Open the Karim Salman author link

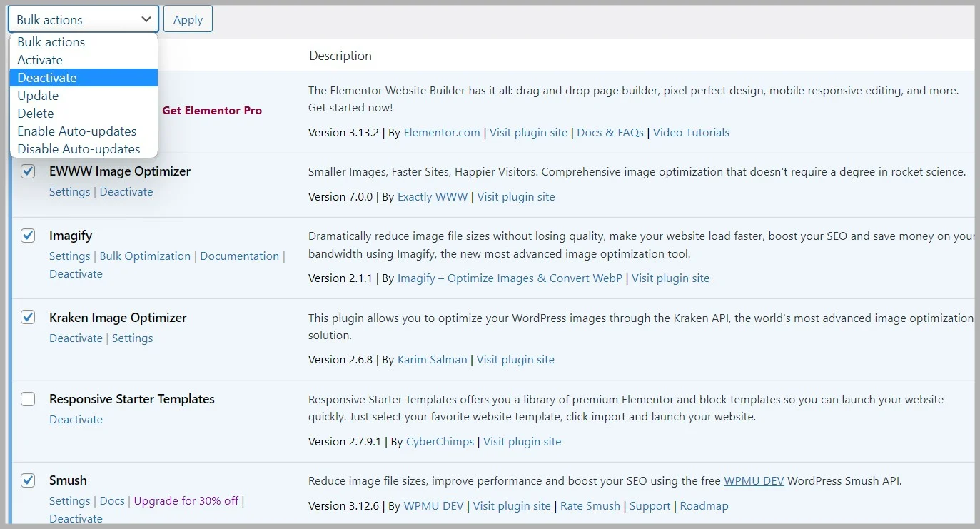pyautogui.click(x=433, y=360)
